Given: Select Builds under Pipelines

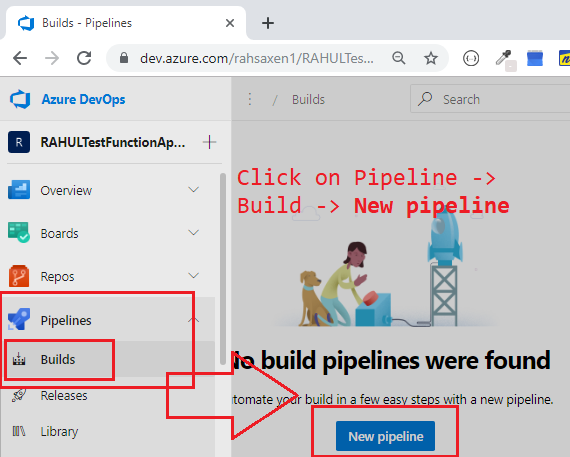Looking at the screenshot, I should [58, 360].
